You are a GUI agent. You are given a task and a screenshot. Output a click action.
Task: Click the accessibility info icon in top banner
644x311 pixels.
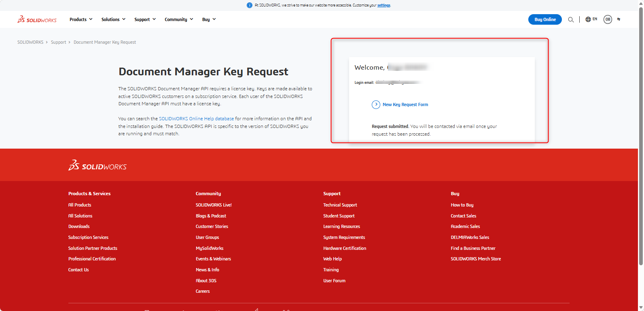pyautogui.click(x=250, y=5)
